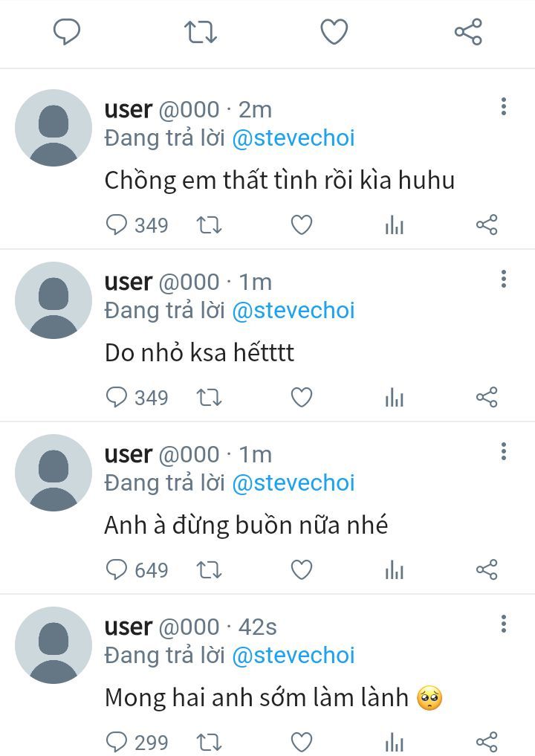Open @stevechoi link in the first reply
Image resolution: width=535 pixels, height=756 pixels.
coord(294,138)
